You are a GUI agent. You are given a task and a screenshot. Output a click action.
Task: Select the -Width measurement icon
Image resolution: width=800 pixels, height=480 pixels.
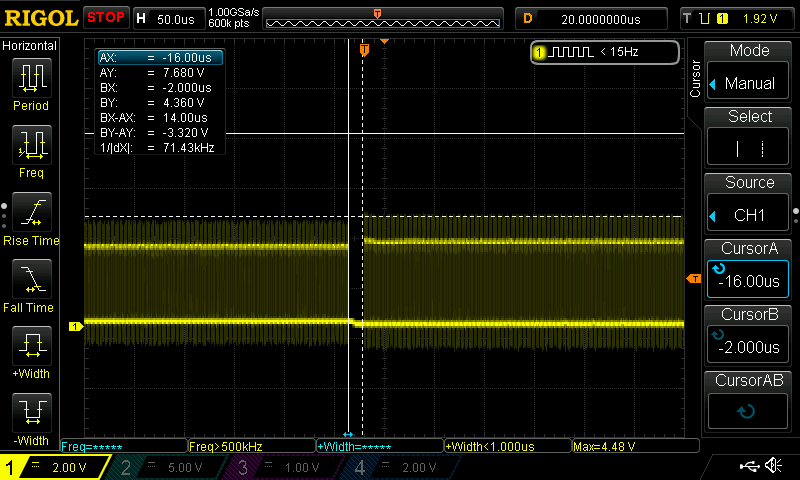coord(32,412)
